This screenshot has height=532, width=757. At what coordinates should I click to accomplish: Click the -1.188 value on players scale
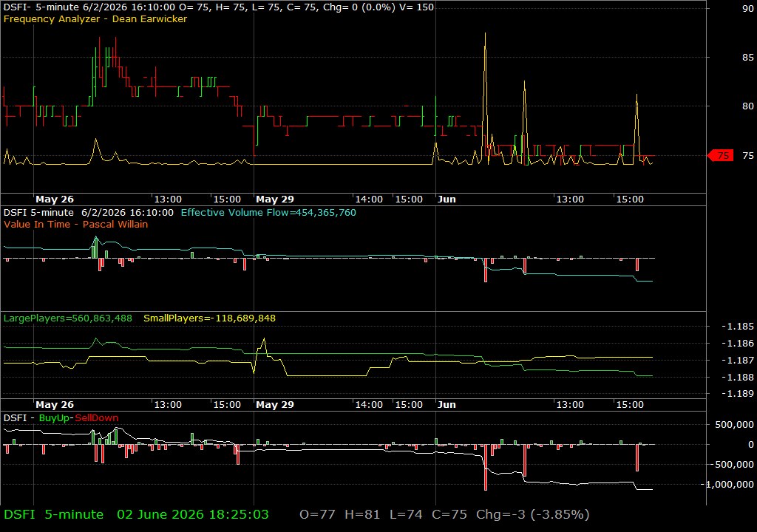(x=737, y=377)
